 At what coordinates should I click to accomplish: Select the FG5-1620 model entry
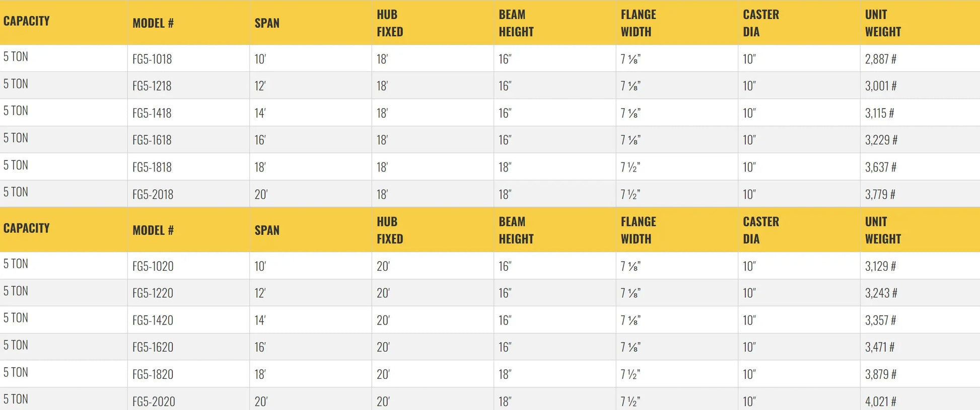[153, 347]
